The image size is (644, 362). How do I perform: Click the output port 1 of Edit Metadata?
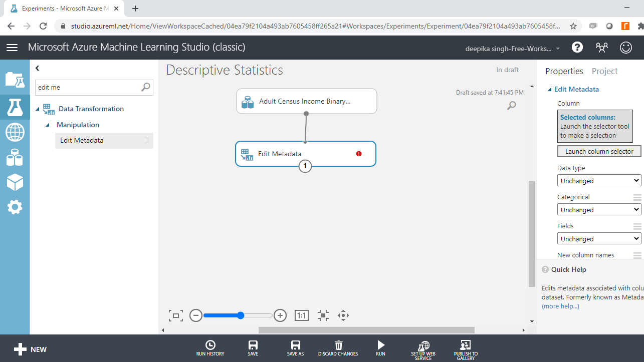(x=305, y=166)
